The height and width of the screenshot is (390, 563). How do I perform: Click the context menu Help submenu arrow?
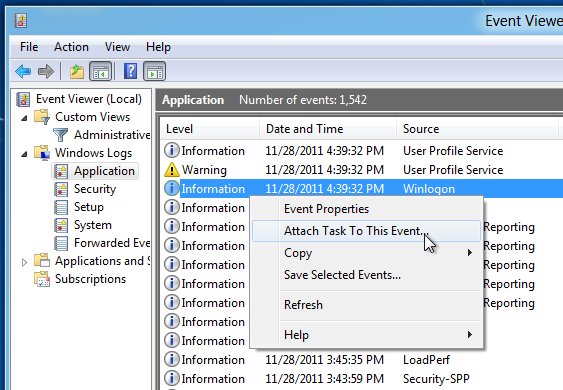tap(470, 335)
